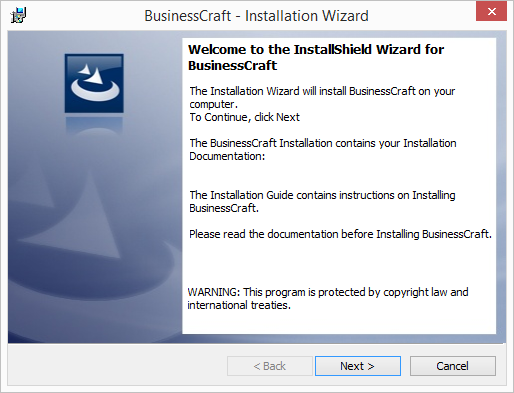Click the blue BusinessCraft logo
This screenshot has width=514, height=393.
click(x=94, y=83)
